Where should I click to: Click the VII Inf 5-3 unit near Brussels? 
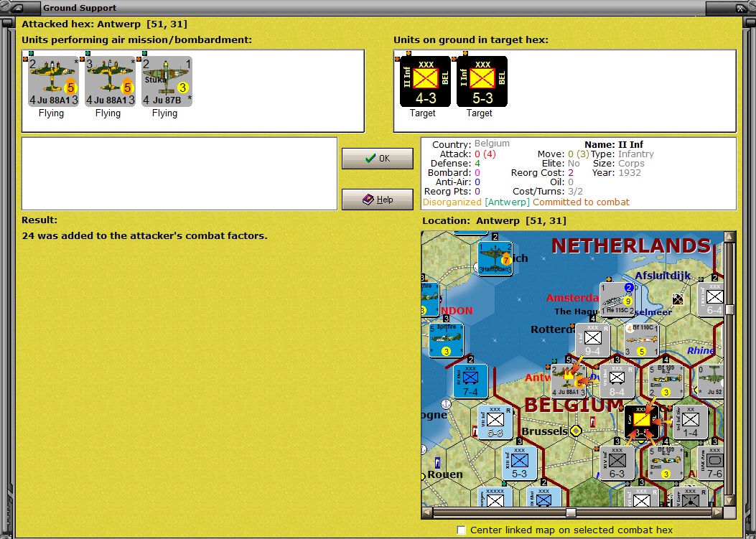click(x=495, y=422)
